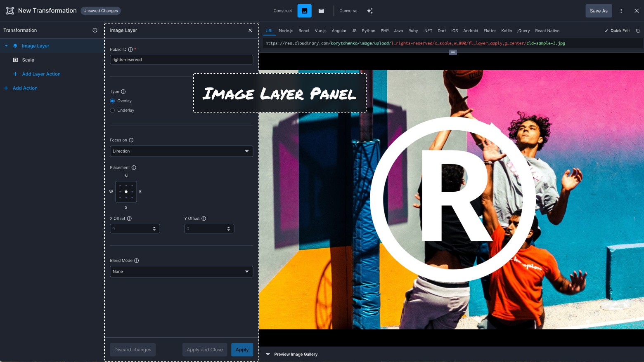This screenshot has width=644, height=362.
Task: Increase X Offset with the stepper arrow
Action: pos(154,227)
